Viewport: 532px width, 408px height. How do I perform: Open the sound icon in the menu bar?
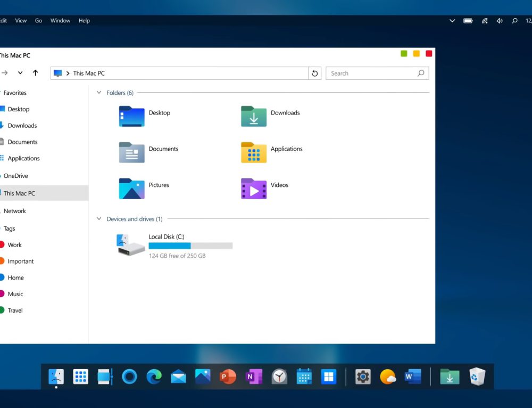(x=500, y=21)
